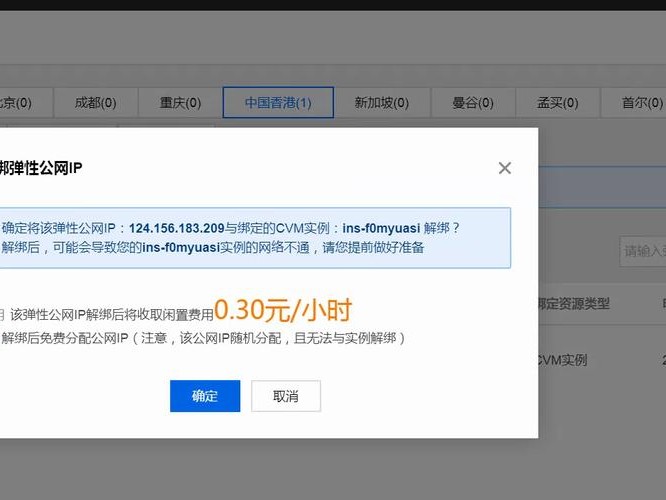This screenshot has width=666, height=500.
Task: Switch to 重庆(0) region tab
Action: click(180, 102)
